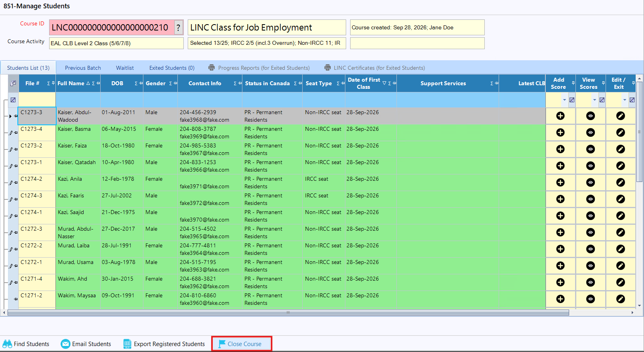The width and height of the screenshot is (644, 352).
Task: View scores for Kazi, Faaris
Action: (x=591, y=199)
